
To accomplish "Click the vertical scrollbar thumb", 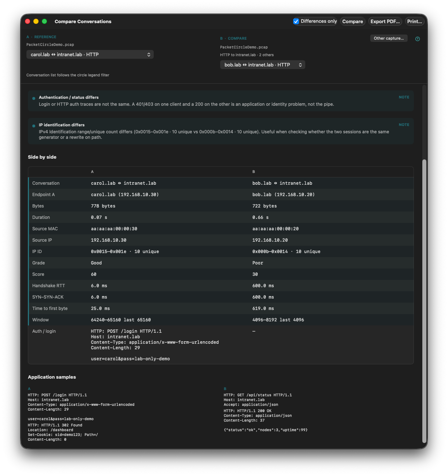I will point(425,301).
